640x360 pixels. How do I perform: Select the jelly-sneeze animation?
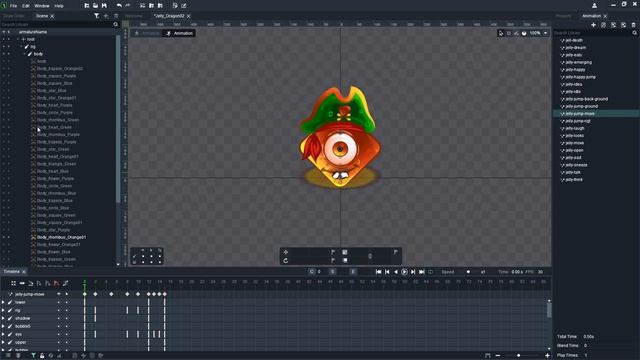point(576,165)
